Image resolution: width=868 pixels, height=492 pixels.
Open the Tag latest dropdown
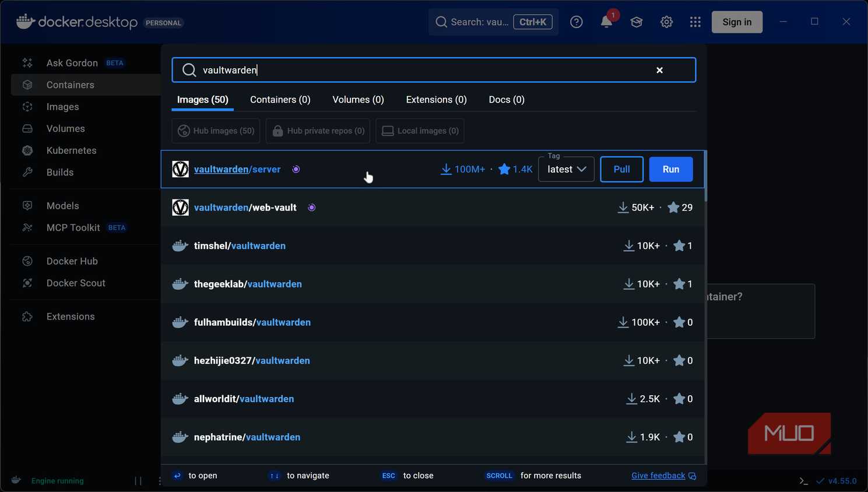pyautogui.click(x=566, y=169)
